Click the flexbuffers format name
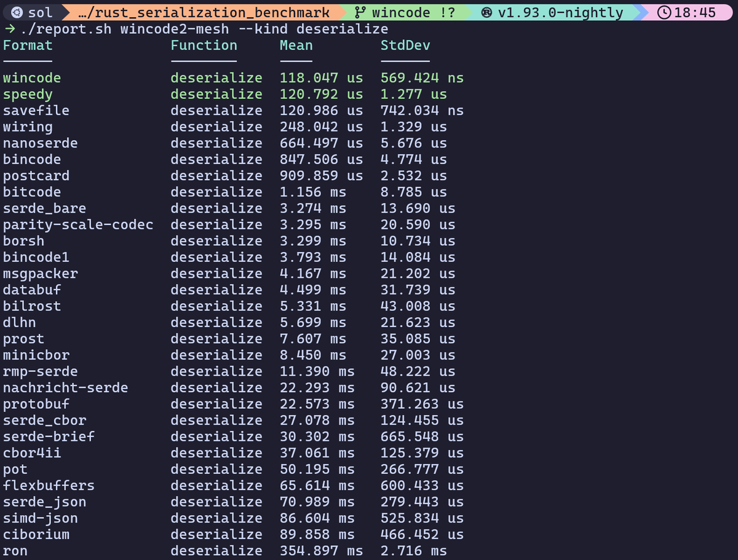Viewport: 738px width, 560px height. point(49,485)
